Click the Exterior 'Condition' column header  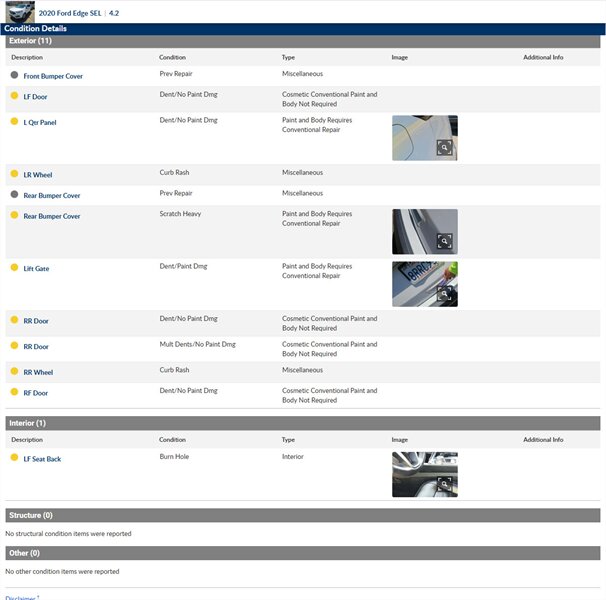click(x=172, y=57)
